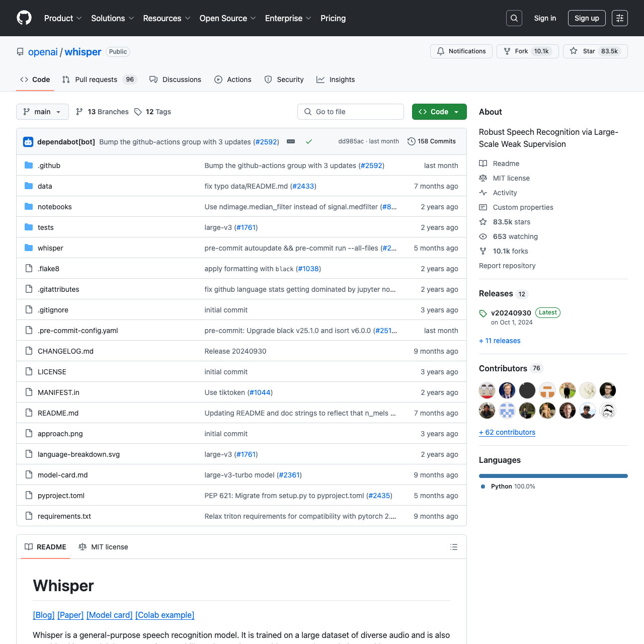The image size is (644, 644).
Task: Star the whisper repository
Action: (595, 51)
